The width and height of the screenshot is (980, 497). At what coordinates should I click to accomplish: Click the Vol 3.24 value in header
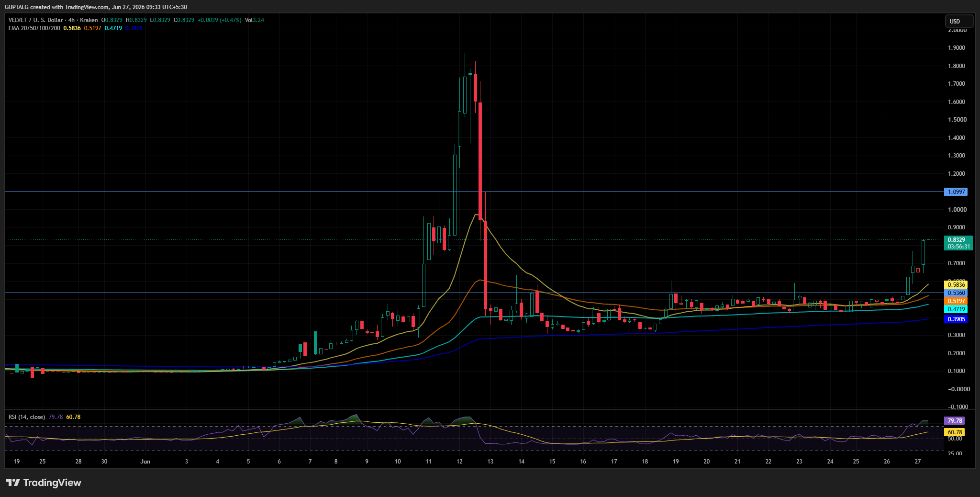pos(255,20)
